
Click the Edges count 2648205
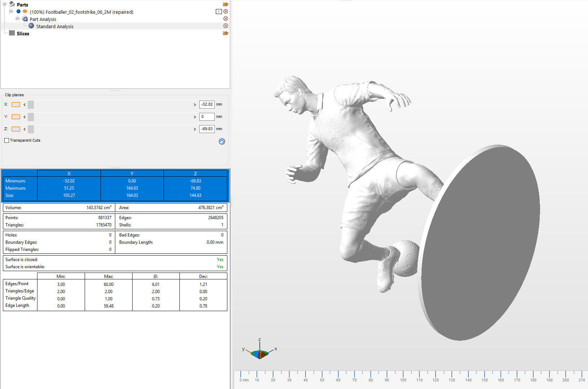[x=215, y=218]
